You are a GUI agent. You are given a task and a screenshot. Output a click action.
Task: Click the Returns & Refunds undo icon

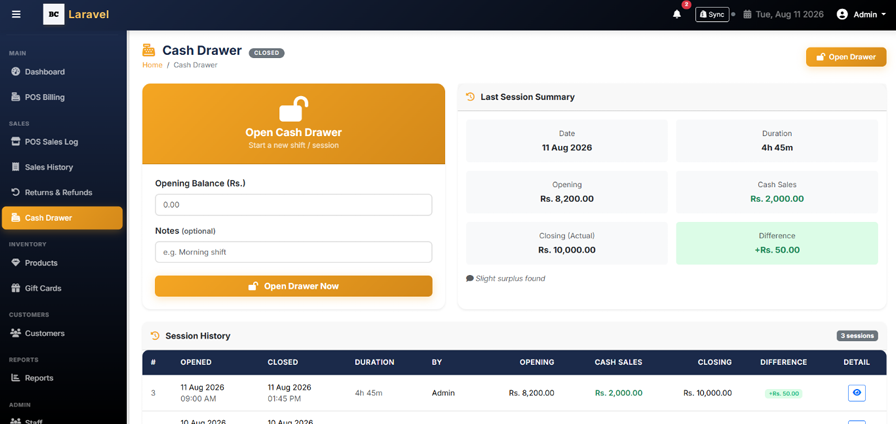pyautogui.click(x=15, y=193)
